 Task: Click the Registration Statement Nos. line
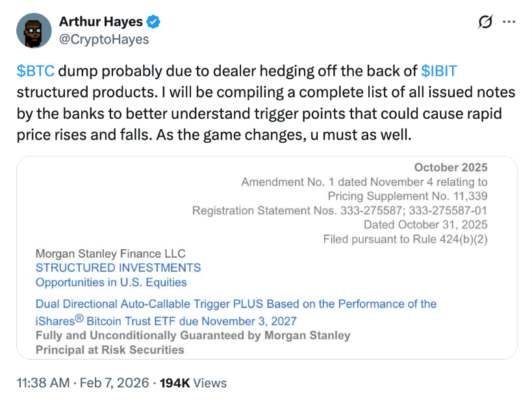click(340, 210)
